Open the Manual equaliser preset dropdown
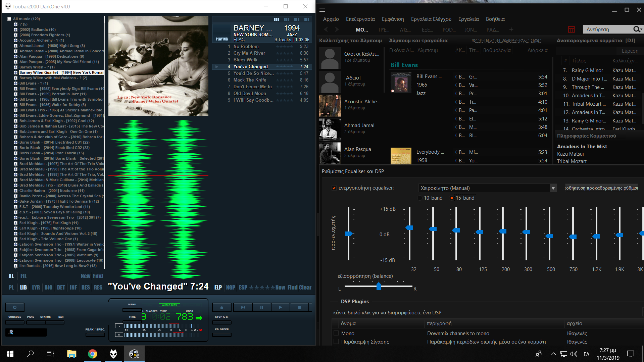The image size is (644, 362). point(553,188)
